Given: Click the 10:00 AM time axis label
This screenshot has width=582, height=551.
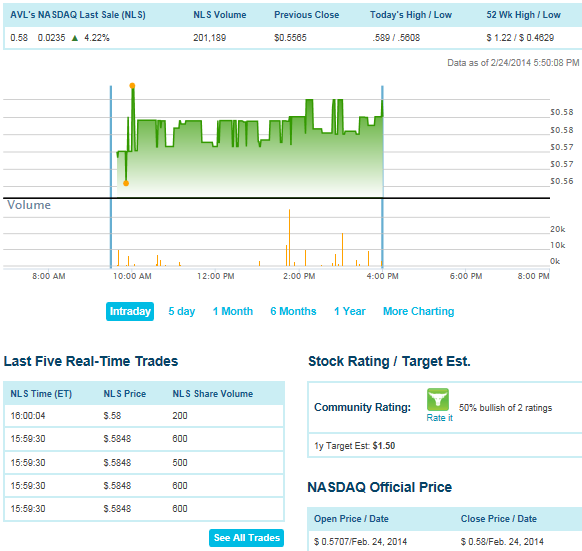Looking at the screenshot, I should 132,276.
